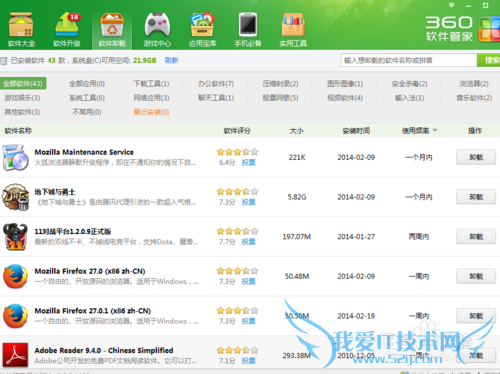Select 最近安装(0) category
The width and height of the screenshot is (500, 374).
[x=151, y=112]
